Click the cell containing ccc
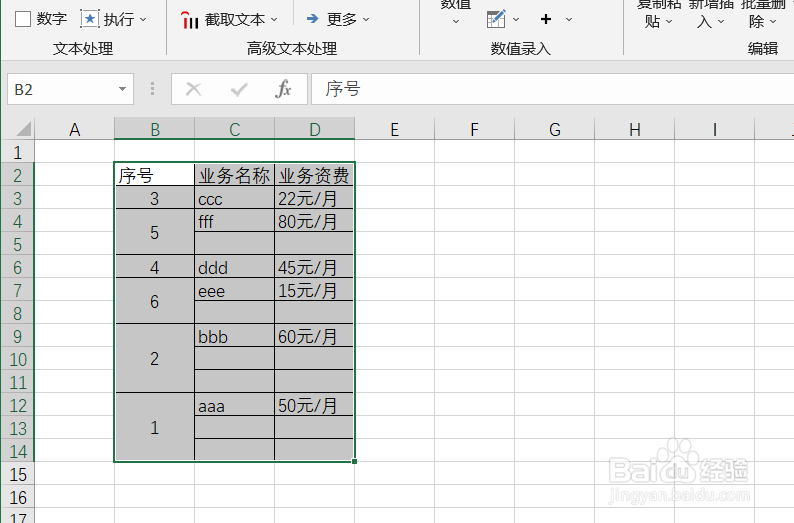This screenshot has width=794, height=523. tap(234, 198)
